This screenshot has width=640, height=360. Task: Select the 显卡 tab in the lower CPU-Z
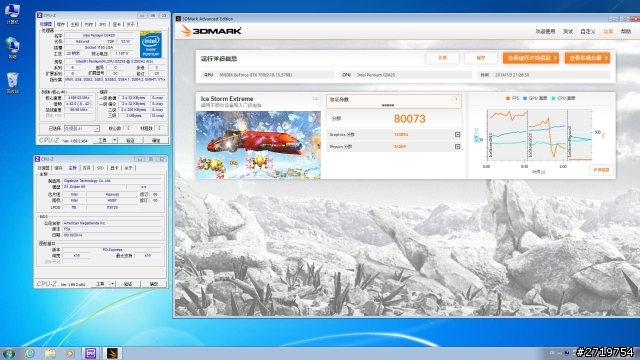point(114,168)
